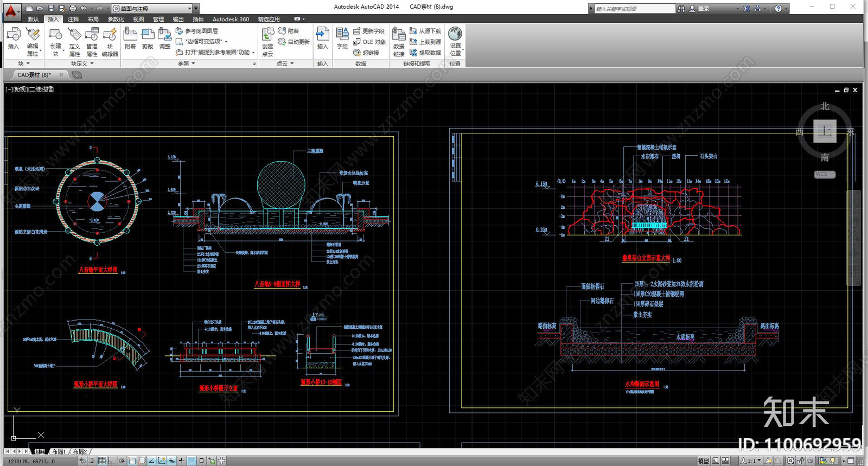868x466 pixels.
Task: Expand the 参照 panel dropdown
Action: 186,63
